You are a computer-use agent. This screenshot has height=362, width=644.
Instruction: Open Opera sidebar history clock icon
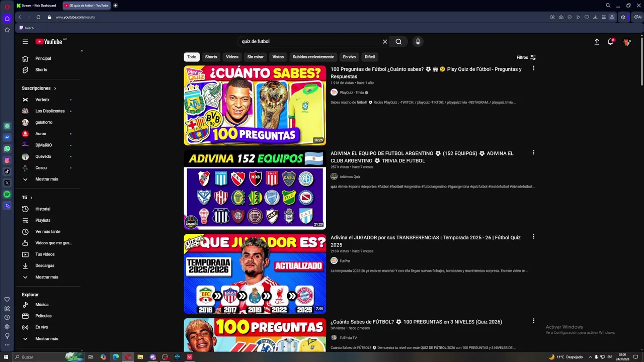tap(7, 317)
